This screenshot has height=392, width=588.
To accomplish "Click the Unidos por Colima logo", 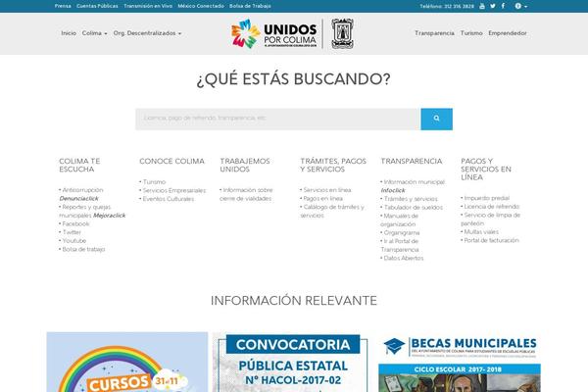I will (x=274, y=33).
